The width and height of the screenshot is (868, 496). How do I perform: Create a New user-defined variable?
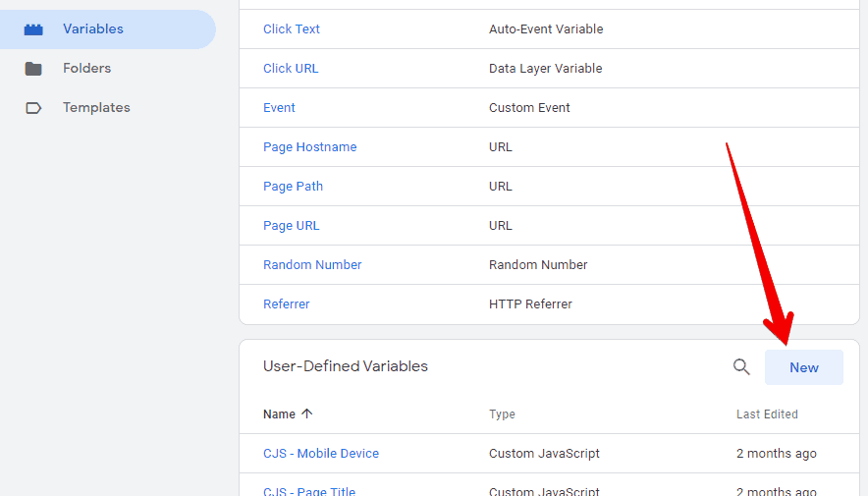[804, 367]
